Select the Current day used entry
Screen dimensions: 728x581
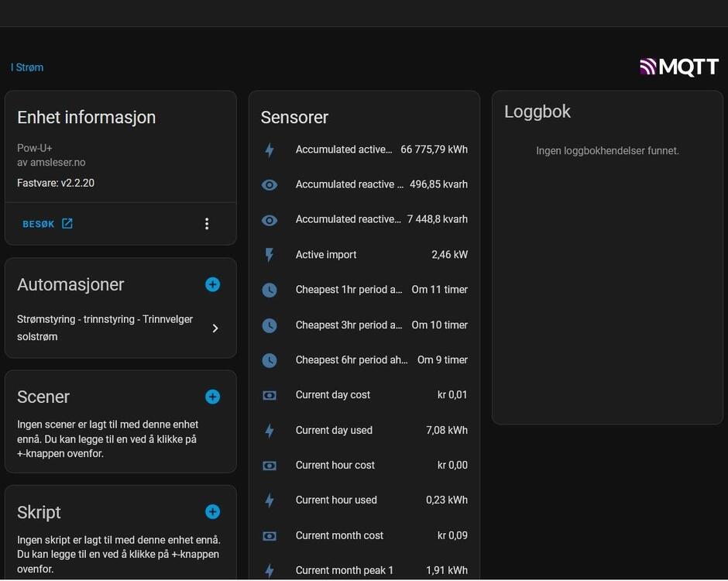364,431
